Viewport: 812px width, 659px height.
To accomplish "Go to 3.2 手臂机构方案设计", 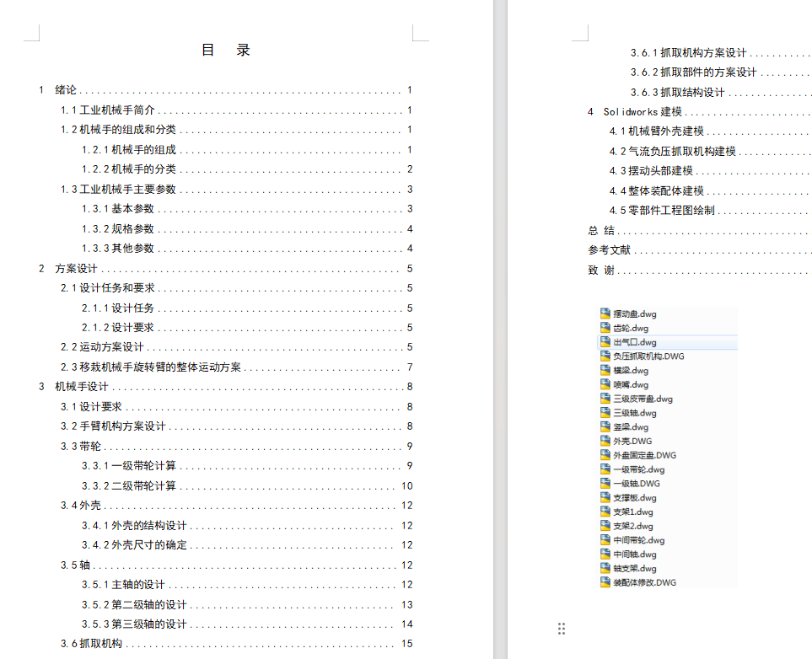I will coord(236,426).
